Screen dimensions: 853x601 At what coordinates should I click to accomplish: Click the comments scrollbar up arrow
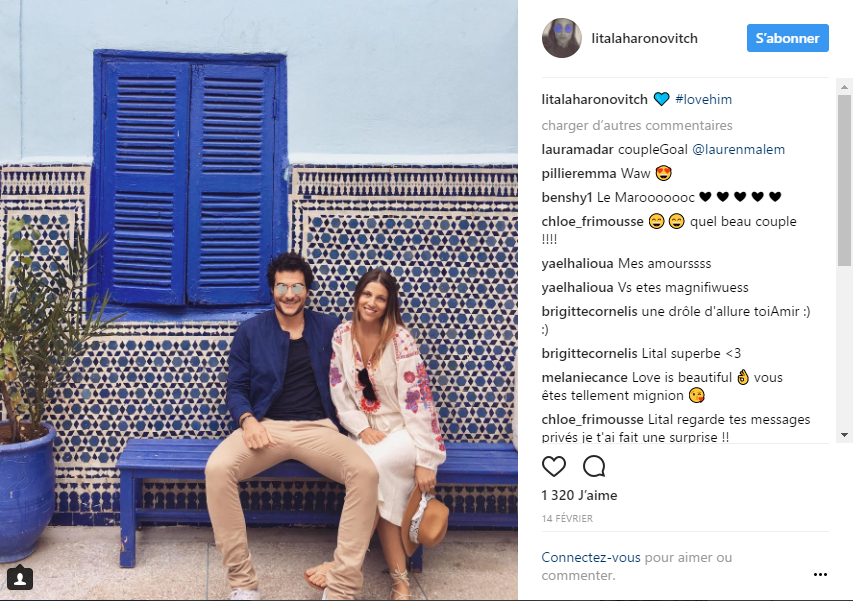pos(844,87)
